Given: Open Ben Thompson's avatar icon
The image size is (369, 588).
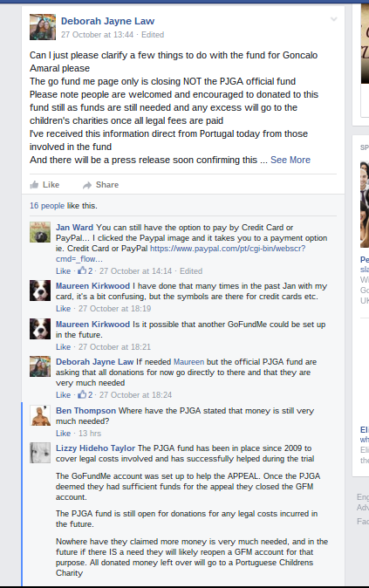Looking at the screenshot, I should (x=40, y=415).
